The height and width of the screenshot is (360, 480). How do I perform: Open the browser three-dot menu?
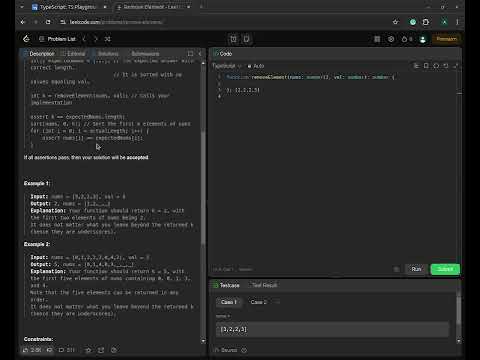tap(457, 22)
